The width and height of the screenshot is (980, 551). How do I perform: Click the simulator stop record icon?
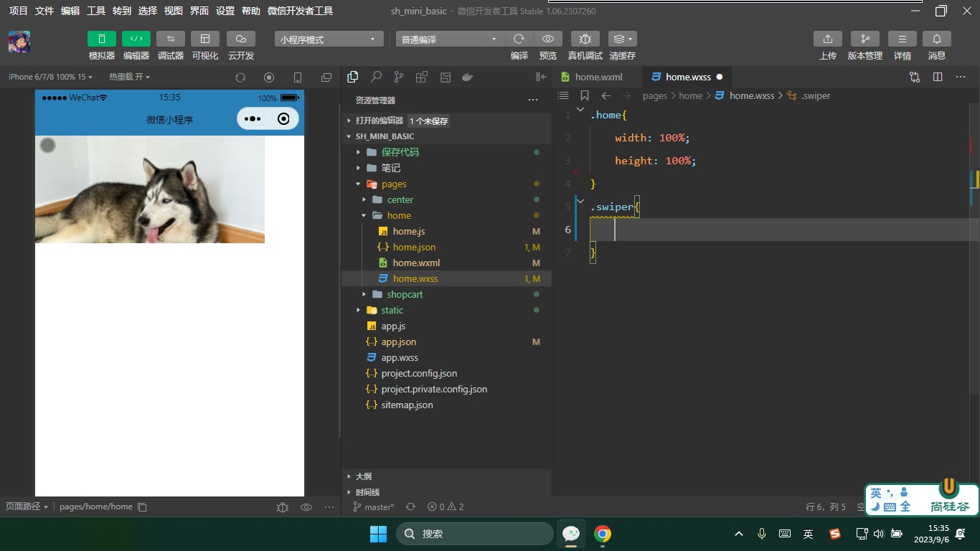pyautogui.click(x=269, y=77)
